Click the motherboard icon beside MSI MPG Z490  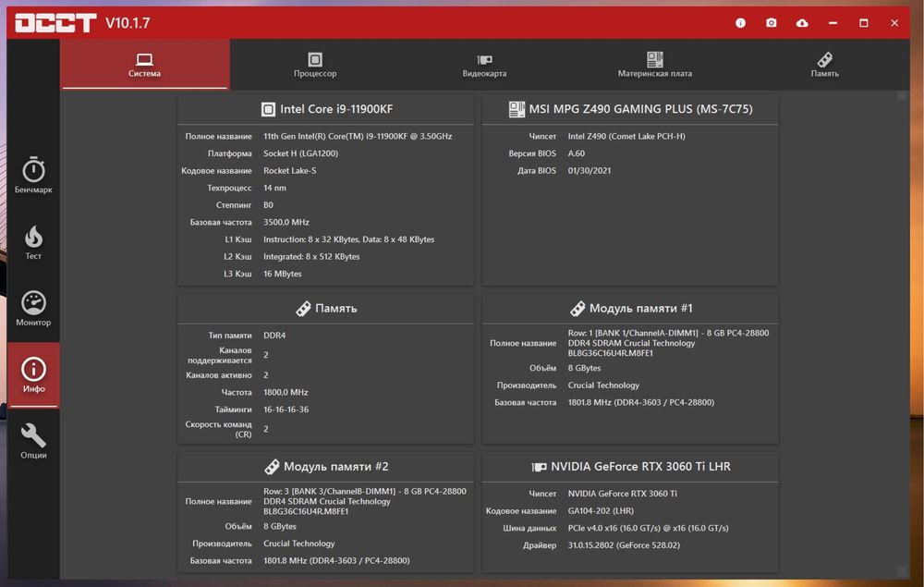[x=517, y=109]
